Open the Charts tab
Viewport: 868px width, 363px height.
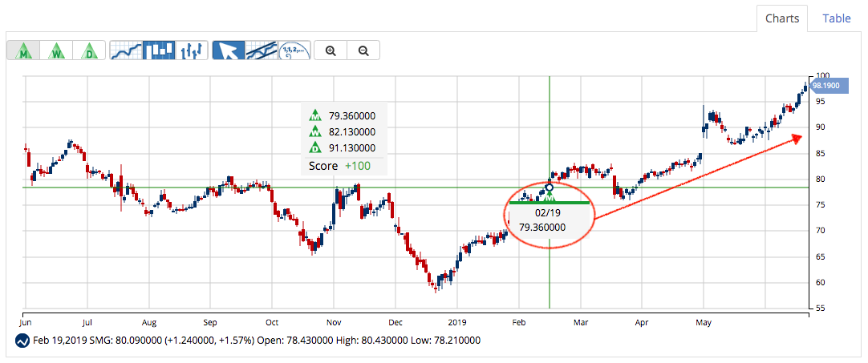tap(781, 18)
